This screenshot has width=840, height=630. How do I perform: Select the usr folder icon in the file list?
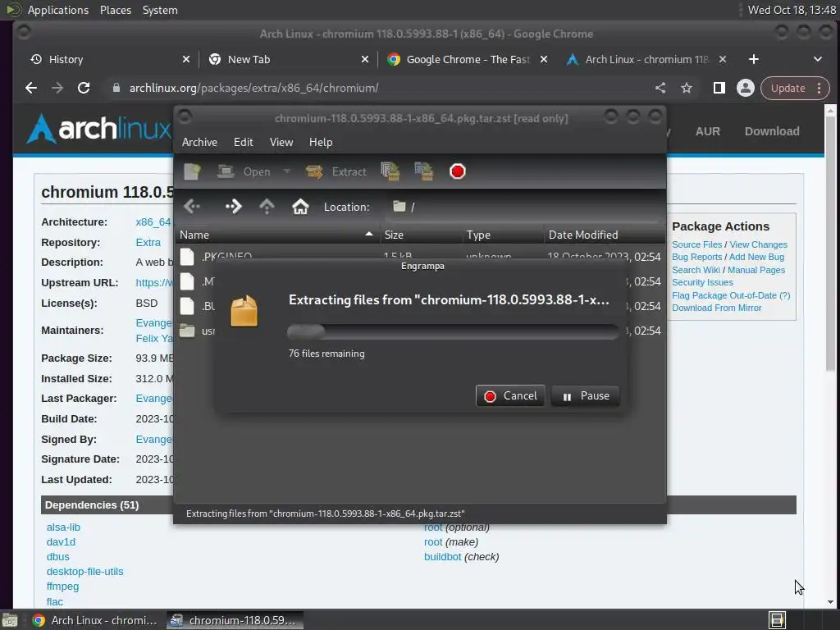(x=187, y=331)
